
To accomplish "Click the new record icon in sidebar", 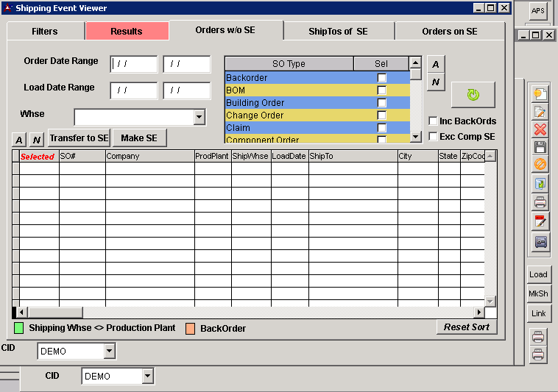I will 540,94.
